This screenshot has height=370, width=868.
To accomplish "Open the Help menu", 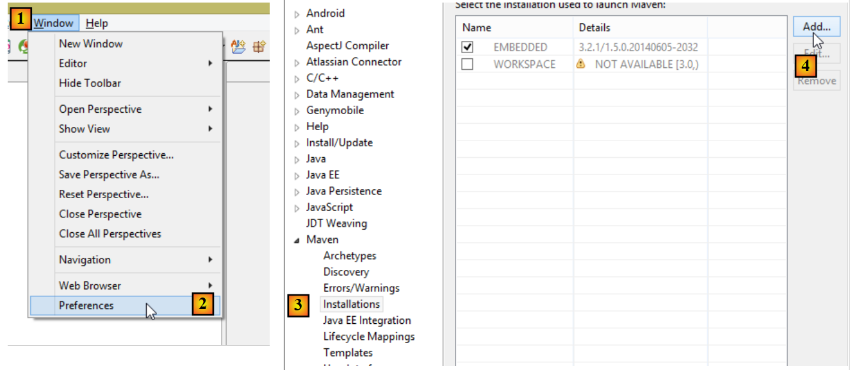I will coord(97,23).
